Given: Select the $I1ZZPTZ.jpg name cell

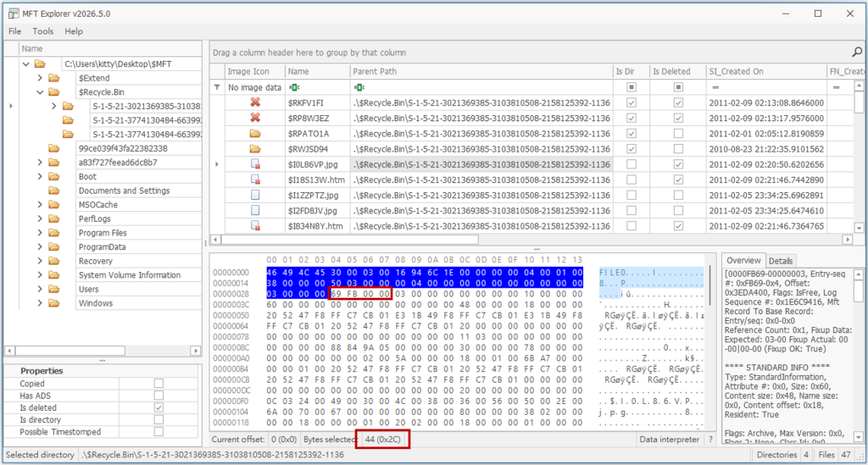Looking at the screenshot, I should click(x=317, y=195).
